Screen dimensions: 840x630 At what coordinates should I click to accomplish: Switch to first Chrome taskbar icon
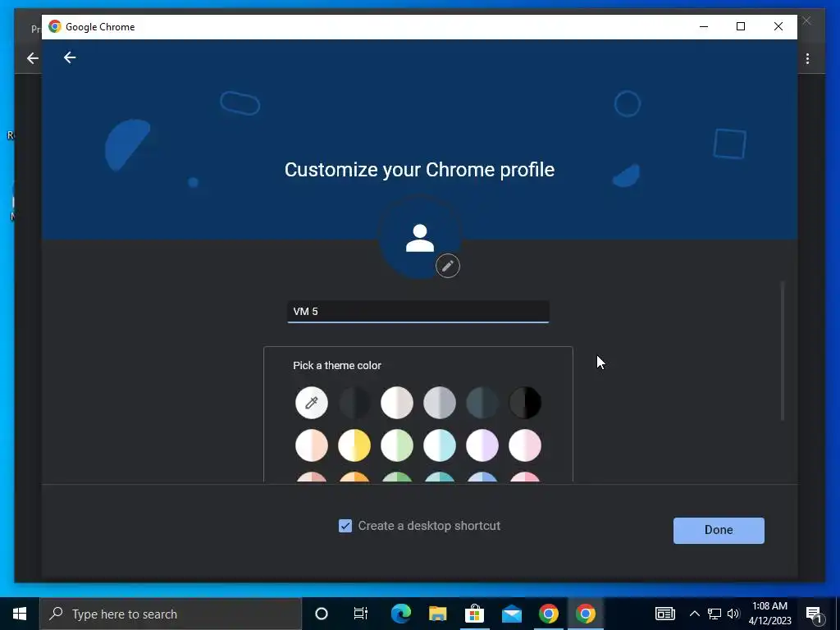click(549, 614)
